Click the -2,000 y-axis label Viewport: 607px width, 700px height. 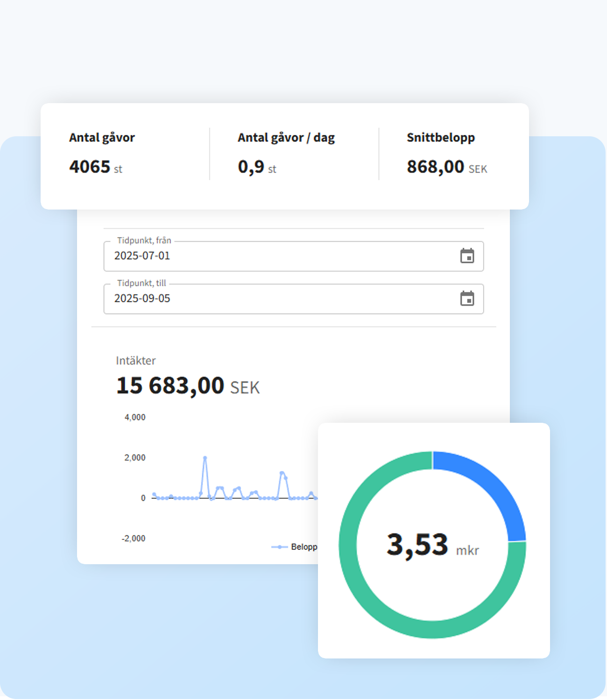click(x=134, y=539)
